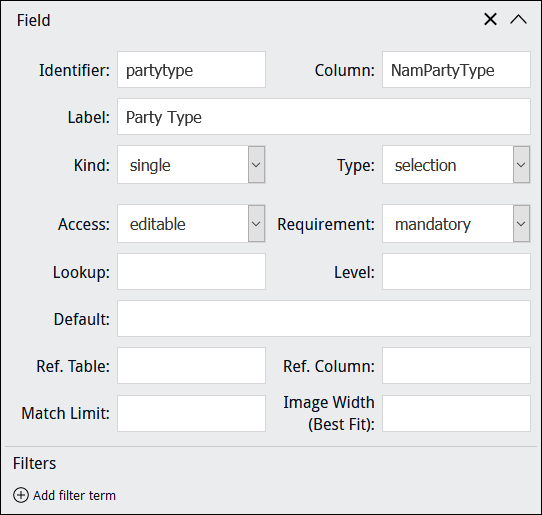
Task: Click the Ref. Table input field
Action: click(191, 366)
